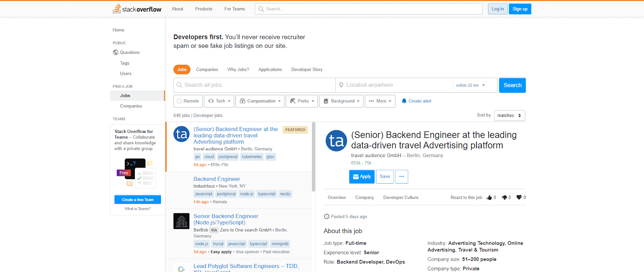Open the within 20 km distance dropdown
Image resolution: width=644 pixels, height=272 pixels.
(x=471, y=85)
